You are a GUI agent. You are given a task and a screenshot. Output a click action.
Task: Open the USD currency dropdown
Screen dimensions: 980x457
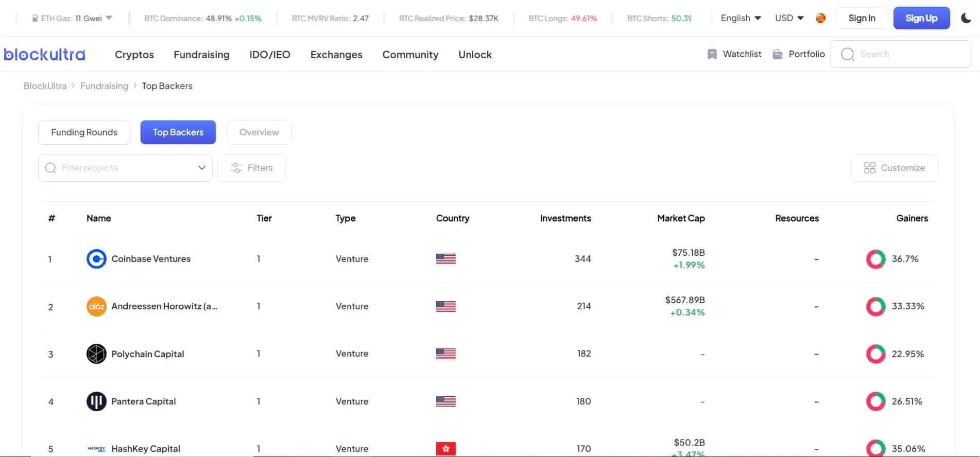tap(789, 18)
